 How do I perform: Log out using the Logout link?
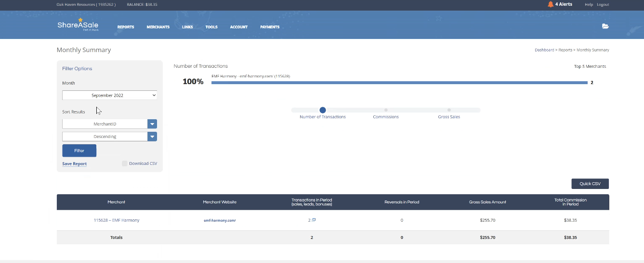[603, 4]
